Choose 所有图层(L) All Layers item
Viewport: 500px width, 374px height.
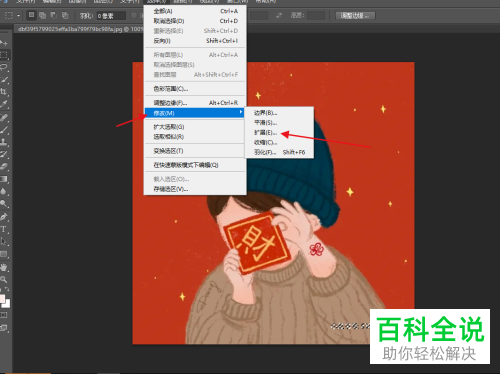[196, 55]
